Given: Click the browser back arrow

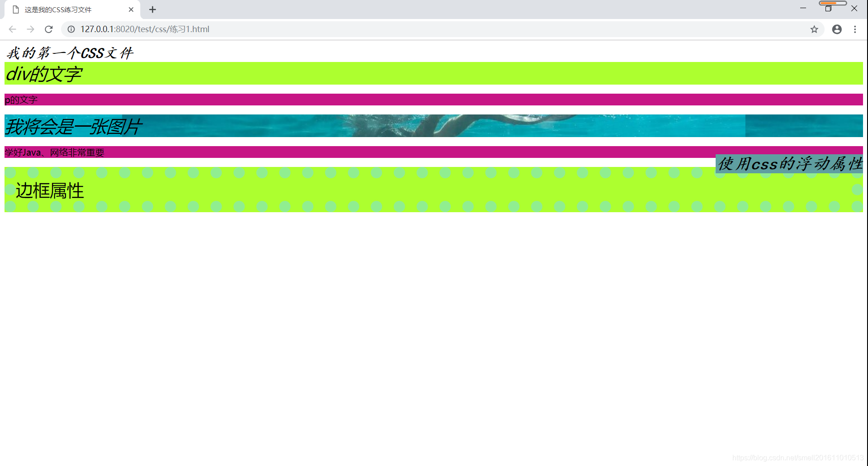Looking at the screenshot, I should click(12, 29).
